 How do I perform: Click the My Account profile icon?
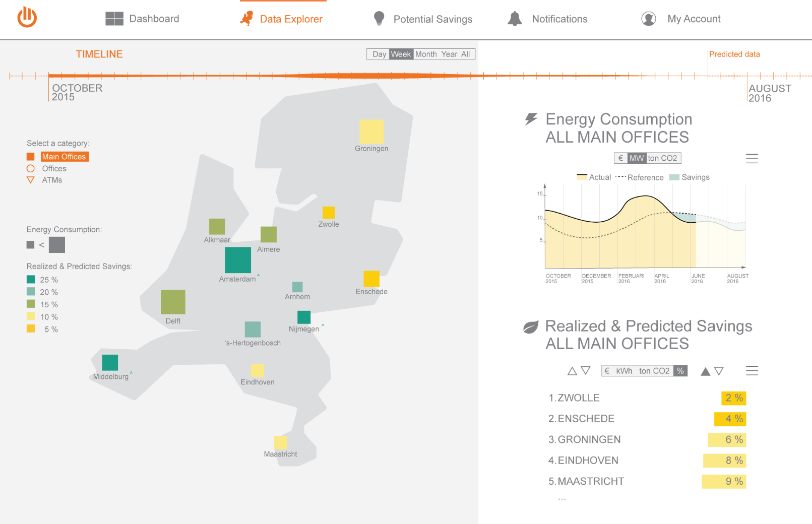(x=649, y=19)
